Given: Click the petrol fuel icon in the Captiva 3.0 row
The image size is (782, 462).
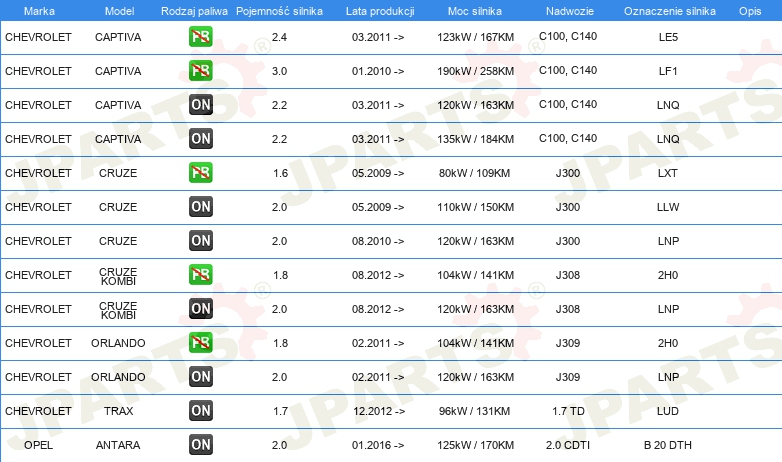Looking at the screenshot, I should (200, 70).
